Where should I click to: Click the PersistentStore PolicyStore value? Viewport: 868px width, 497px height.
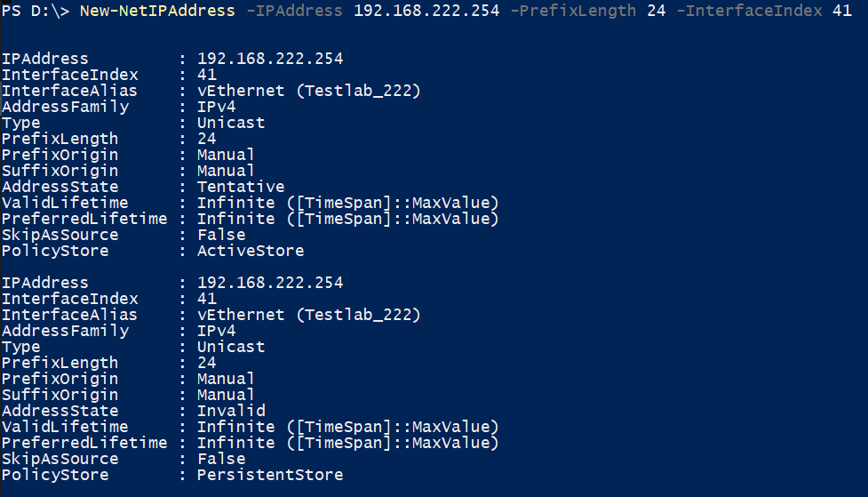(270, 474)
